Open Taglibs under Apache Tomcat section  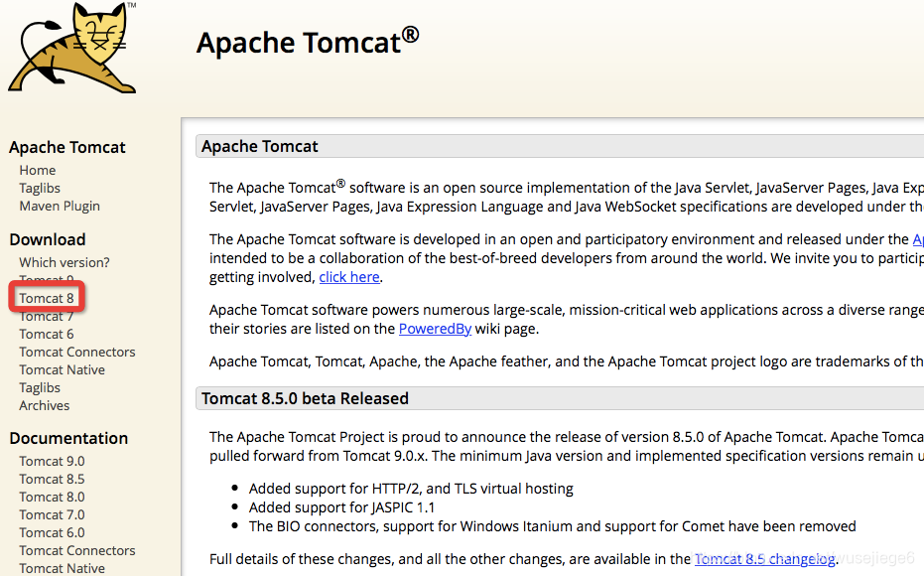40,188
